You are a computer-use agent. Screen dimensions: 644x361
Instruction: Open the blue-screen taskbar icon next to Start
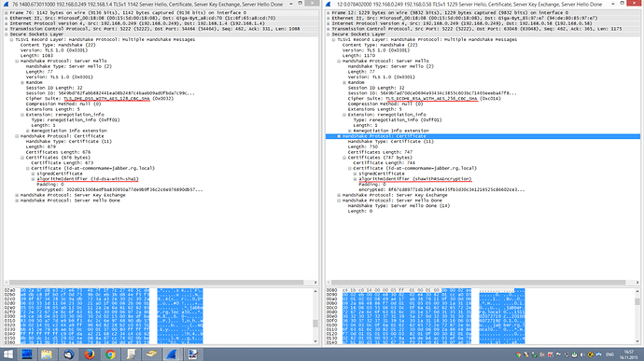[x=27, y=354]
